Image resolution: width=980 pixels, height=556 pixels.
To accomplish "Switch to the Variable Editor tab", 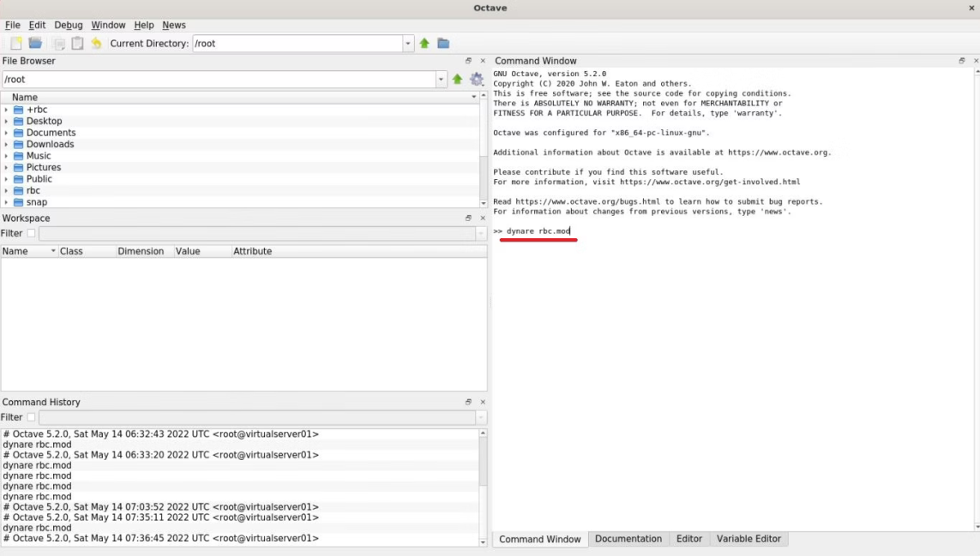I will [749, 539].
